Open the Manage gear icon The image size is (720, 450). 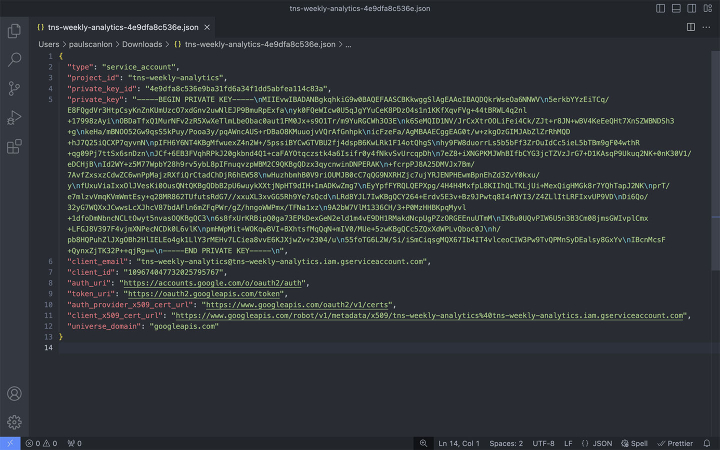(14, 422)
